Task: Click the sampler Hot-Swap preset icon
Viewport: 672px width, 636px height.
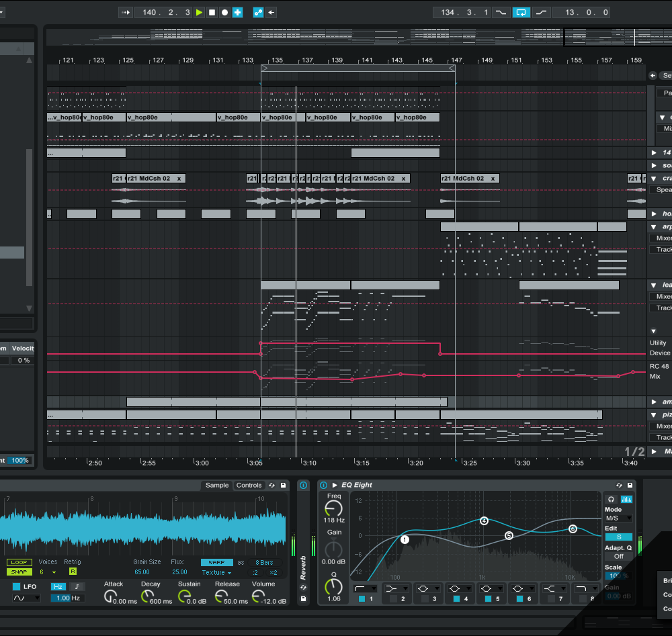Action: pos(271,486)
